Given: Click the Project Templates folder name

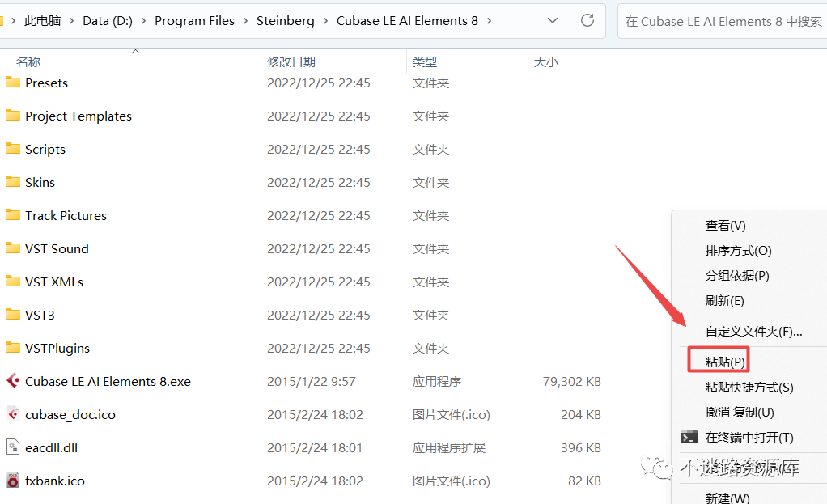Looking at the screenshot, I should pos(78,116).
